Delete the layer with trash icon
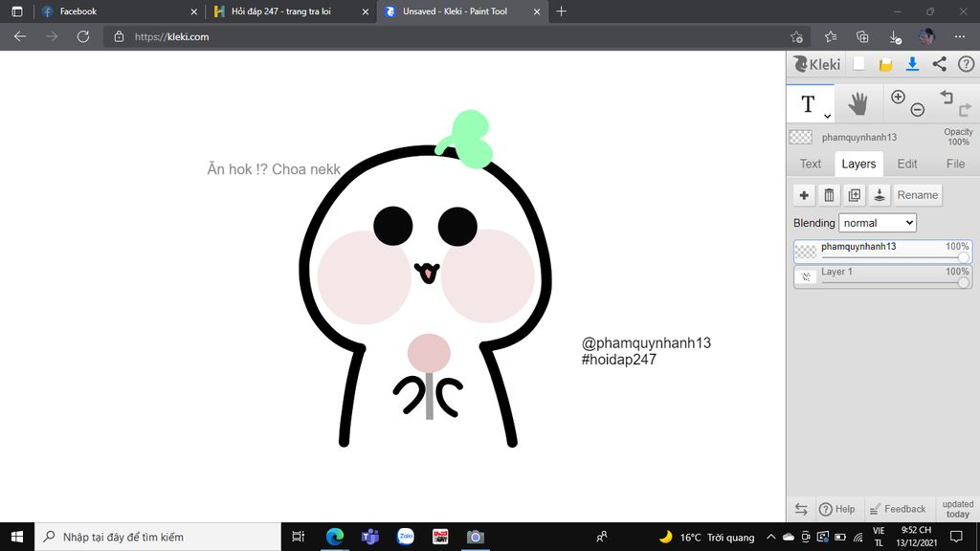 tap(829, 195)
